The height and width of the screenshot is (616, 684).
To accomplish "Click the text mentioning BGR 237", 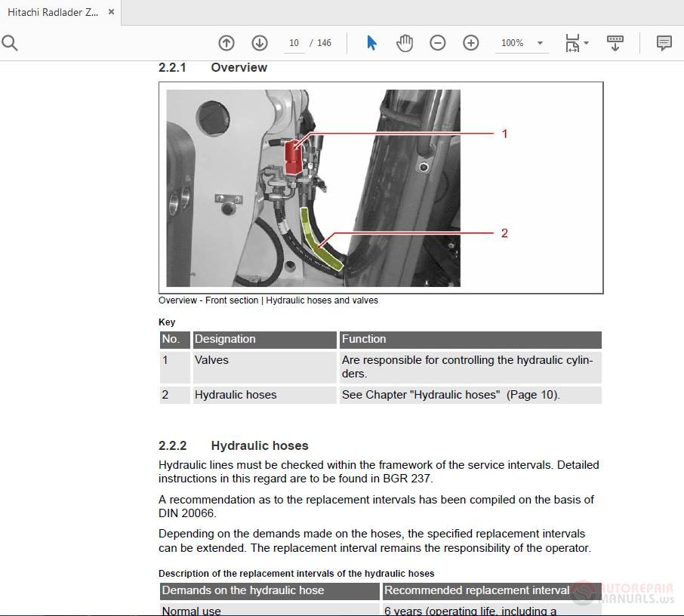I will (379, 472).
